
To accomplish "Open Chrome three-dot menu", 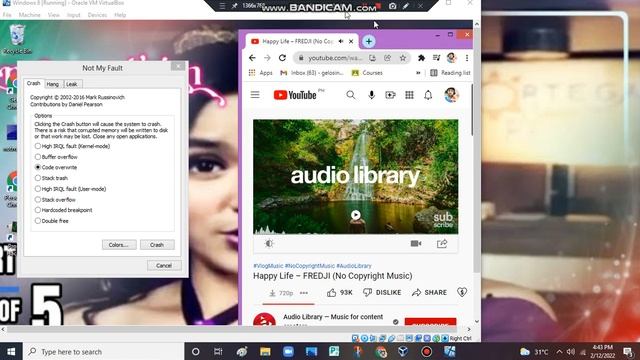I will [x=467, y=58].
